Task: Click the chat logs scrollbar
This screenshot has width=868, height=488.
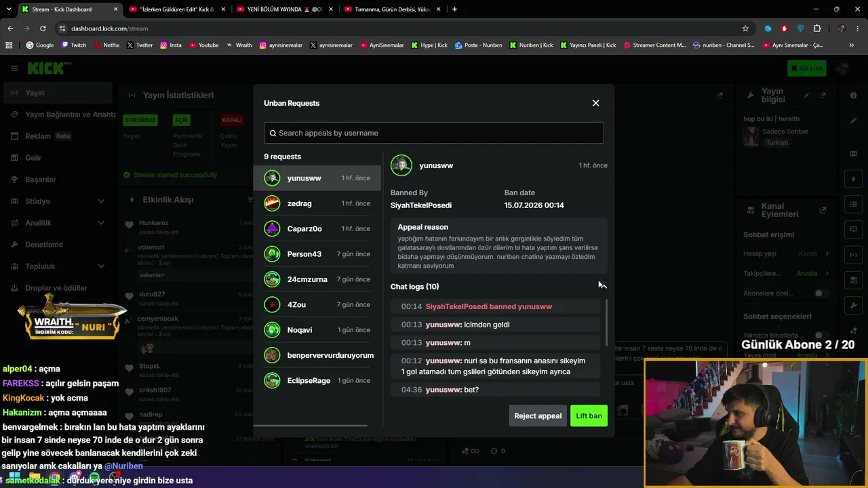Action: pos(606,322)
